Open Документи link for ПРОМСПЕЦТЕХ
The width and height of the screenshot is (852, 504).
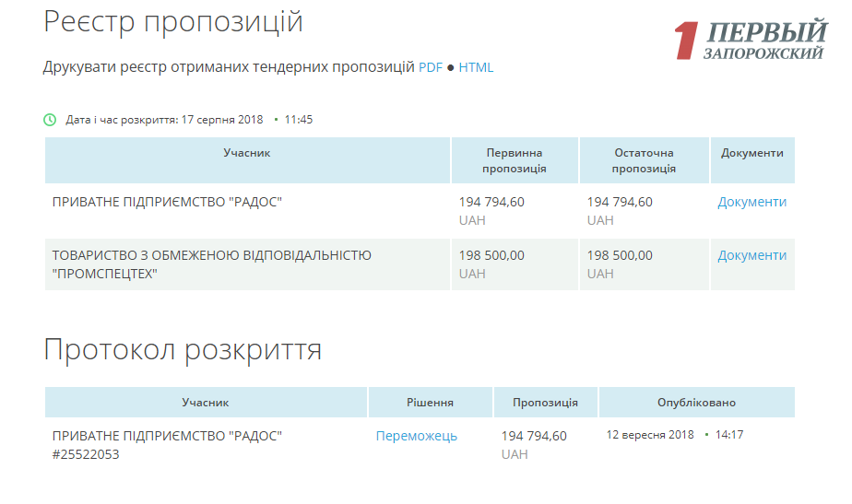(x=751, y=255)
